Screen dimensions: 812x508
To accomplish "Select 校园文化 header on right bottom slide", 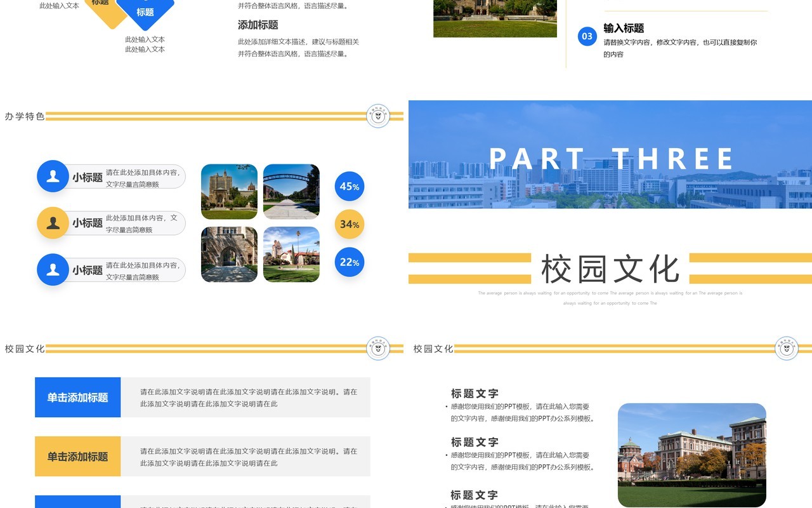I will (x=433, y=349).
